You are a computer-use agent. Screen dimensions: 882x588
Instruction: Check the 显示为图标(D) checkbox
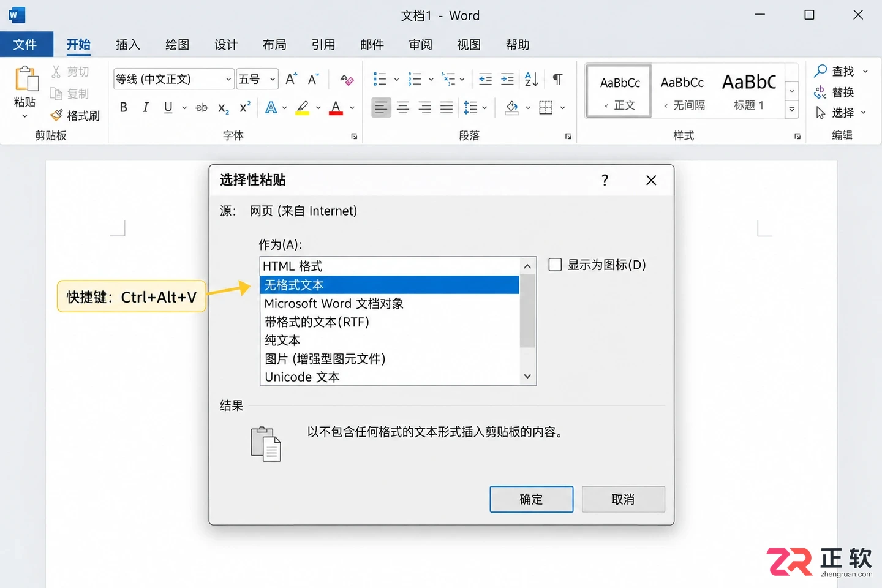pyautogui.click(x=555, y=265)
